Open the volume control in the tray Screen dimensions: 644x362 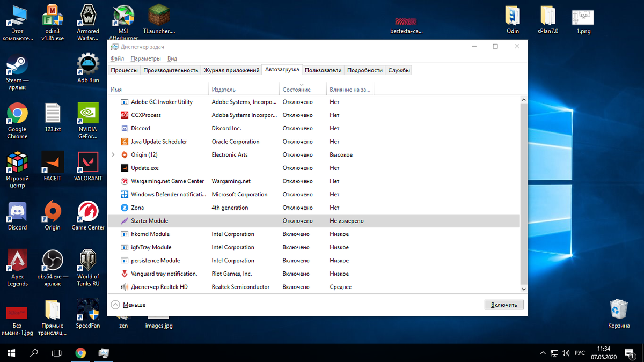pos(565,353)
